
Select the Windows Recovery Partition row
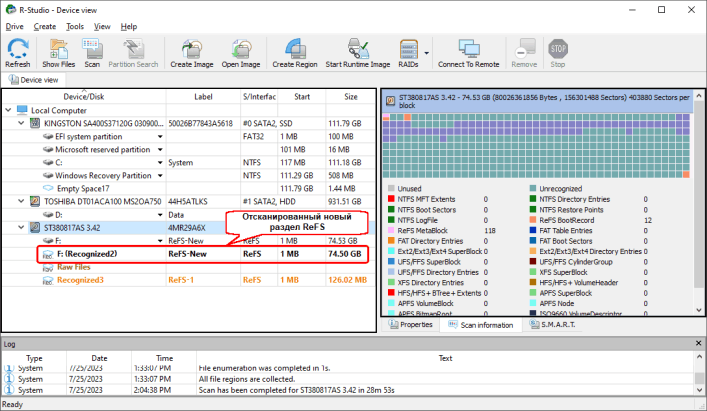pos(189,176)
